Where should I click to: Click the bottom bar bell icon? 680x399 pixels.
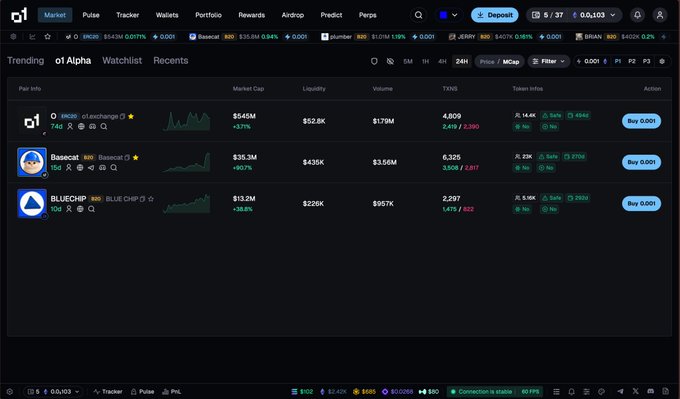(572, 392)
